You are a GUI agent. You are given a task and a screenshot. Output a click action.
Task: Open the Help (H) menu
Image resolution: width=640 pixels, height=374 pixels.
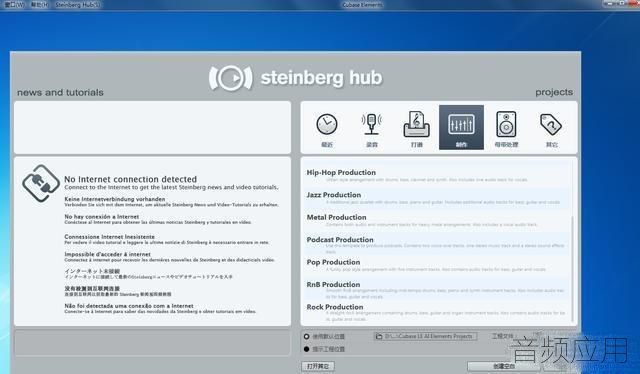click(40, 5)
